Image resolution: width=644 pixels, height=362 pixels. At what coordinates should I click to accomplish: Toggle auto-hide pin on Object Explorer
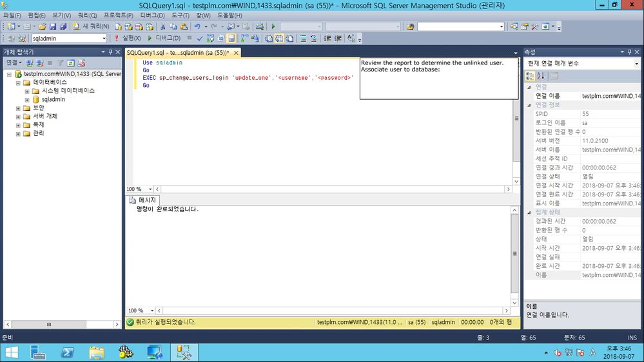click(x=110, y=52)
